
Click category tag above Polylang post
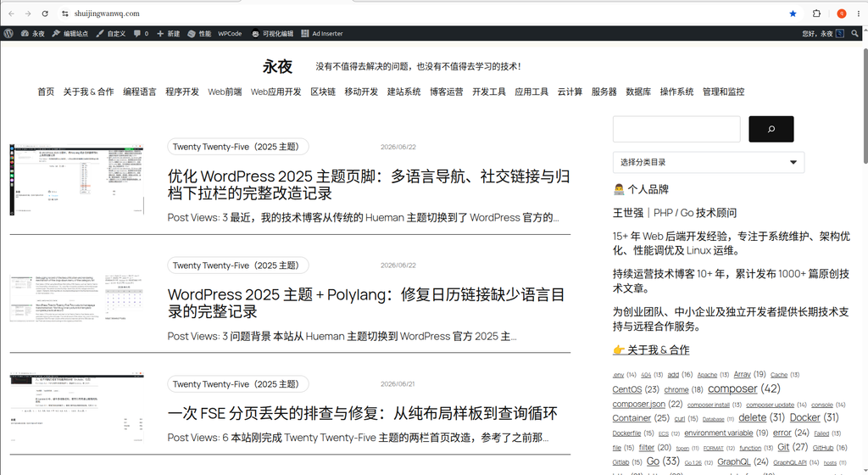(x=238, y=265)
